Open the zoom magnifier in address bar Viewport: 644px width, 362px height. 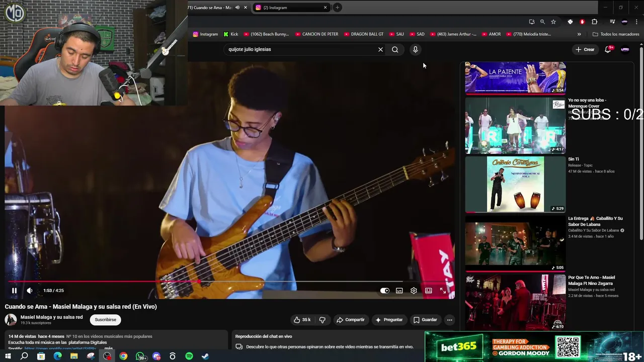click(x=542, y=22)
